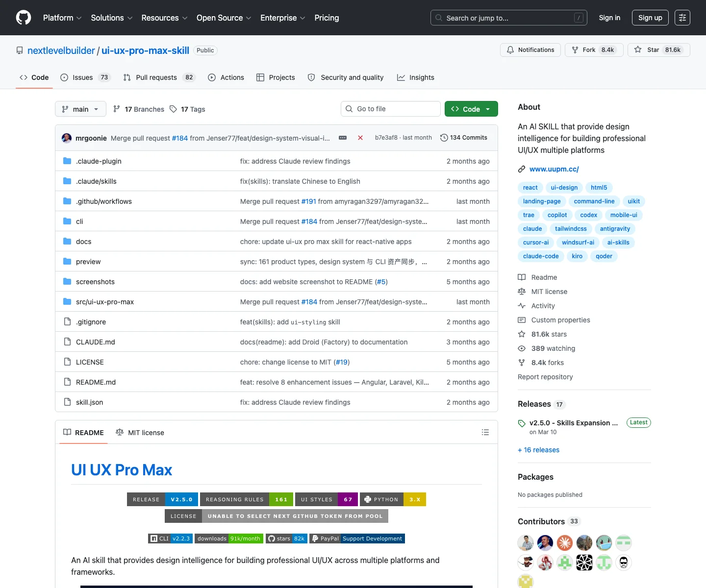The width and height of the screenshot is (706, 588).
Task: Switch to the Projects tab
Action: (276, 77)
